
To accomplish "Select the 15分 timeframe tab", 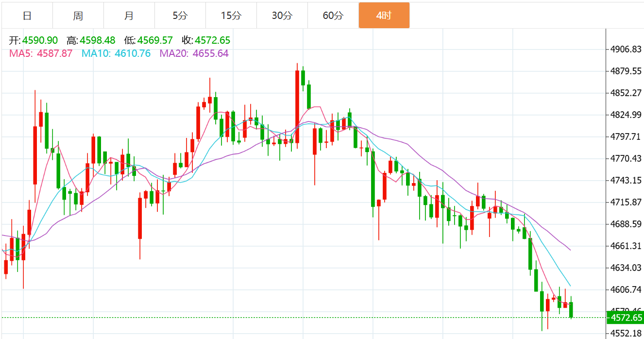I will 231,16.
